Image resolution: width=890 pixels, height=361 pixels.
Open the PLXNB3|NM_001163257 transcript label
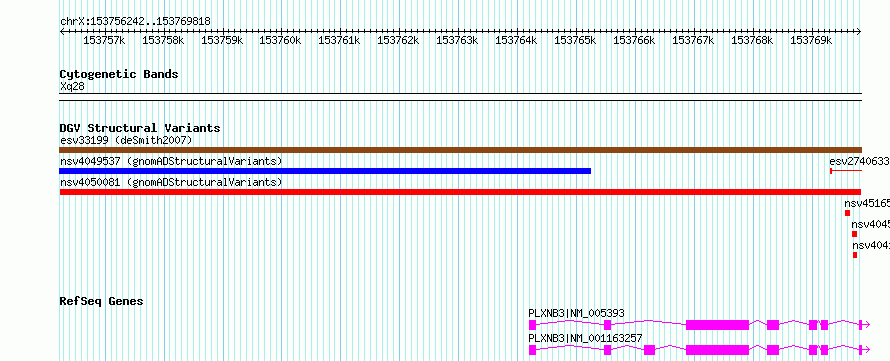[585, 338]
